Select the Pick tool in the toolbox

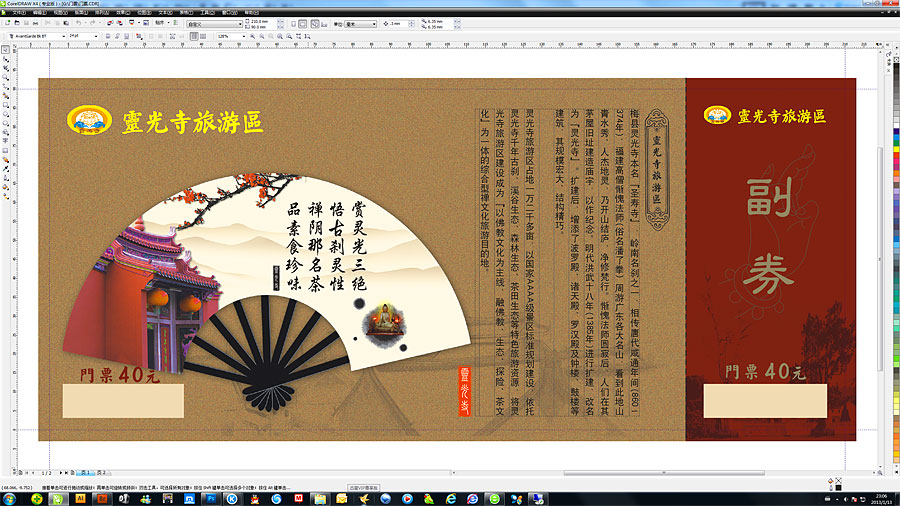tap(5, 47)
